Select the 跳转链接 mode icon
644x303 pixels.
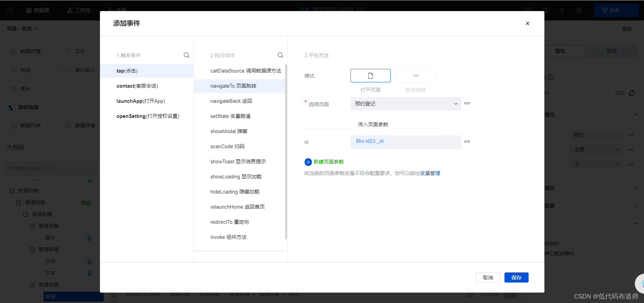pyautogui.click(x=416, y=76)
